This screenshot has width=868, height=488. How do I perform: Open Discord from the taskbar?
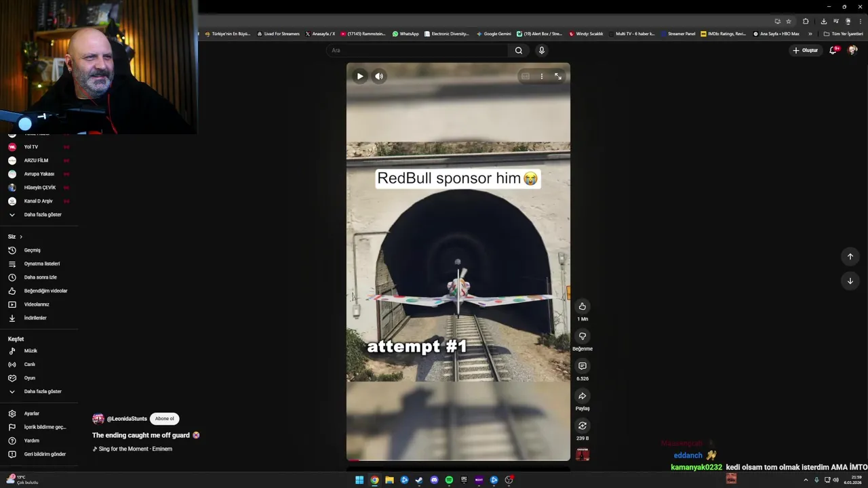tap(434, 480)
